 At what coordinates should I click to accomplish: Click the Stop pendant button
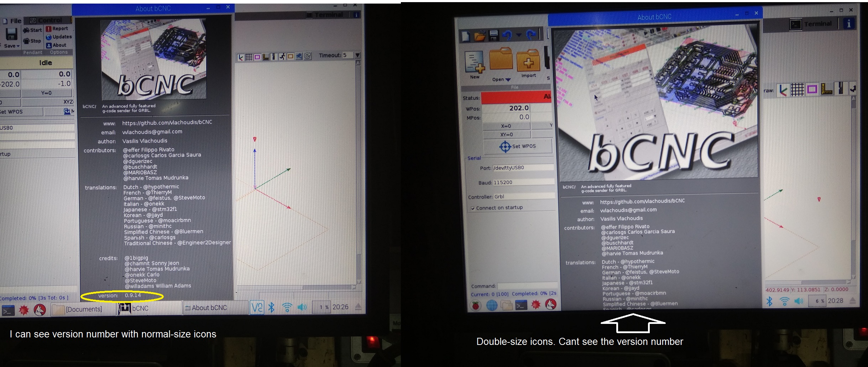tap(32, 41)
